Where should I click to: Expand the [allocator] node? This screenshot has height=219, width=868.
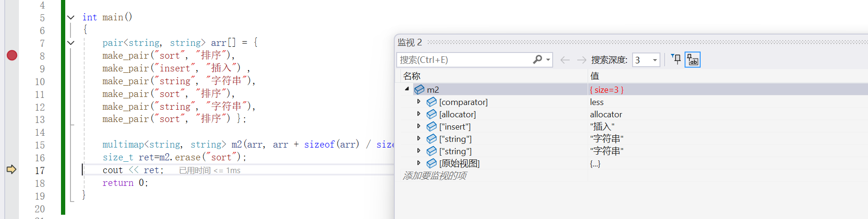click(419, 114)
